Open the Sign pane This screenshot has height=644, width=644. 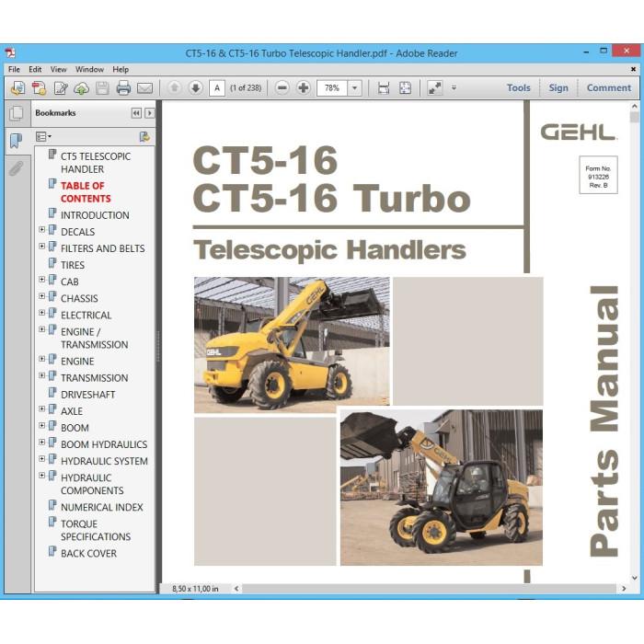[558, 88]
